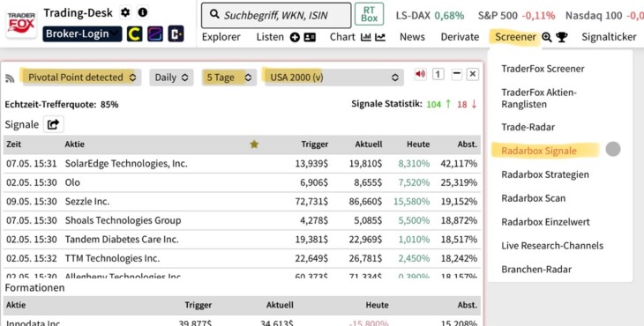The height and width of the screenshot is (326, 644).
Task: Open Trading-Desk settings gear icon
Action: [x=125, y=12]
